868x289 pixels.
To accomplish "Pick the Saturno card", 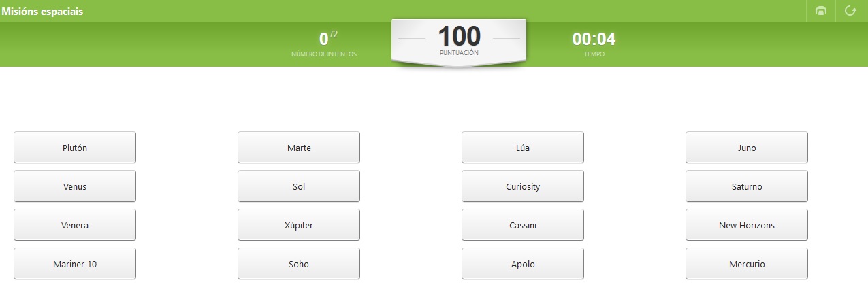I will tap(747, 186).
